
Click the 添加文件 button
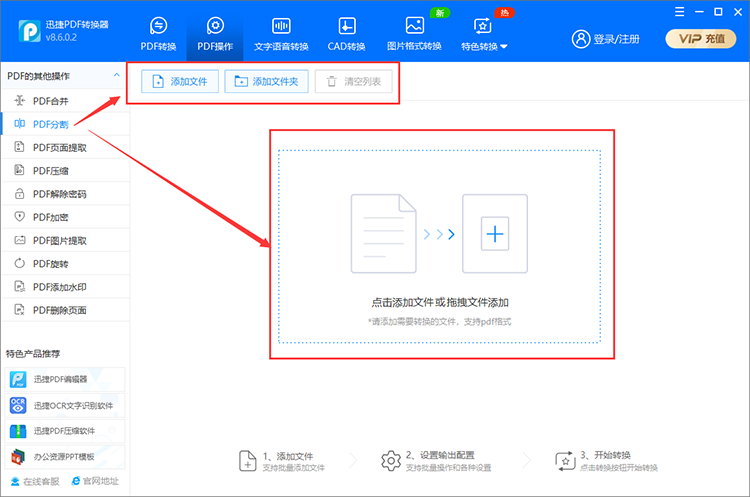[180, 81]
